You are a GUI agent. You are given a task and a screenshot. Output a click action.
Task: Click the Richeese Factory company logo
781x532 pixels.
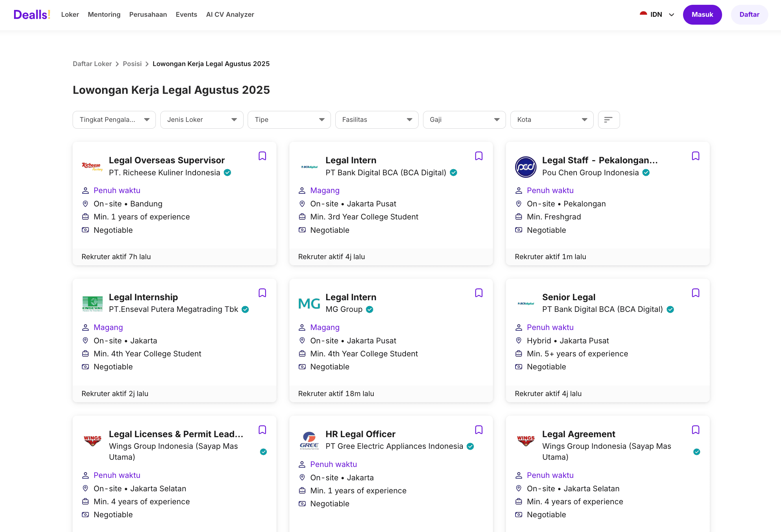(x=92, y=167)
